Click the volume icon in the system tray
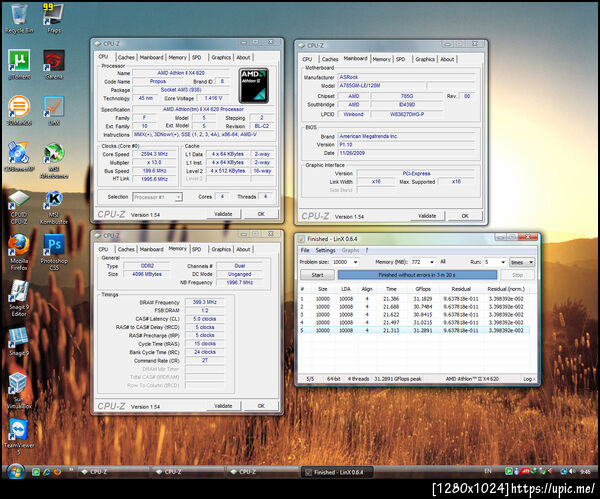The height and width of the screenshot is (499, 600). tap(572, 471)
